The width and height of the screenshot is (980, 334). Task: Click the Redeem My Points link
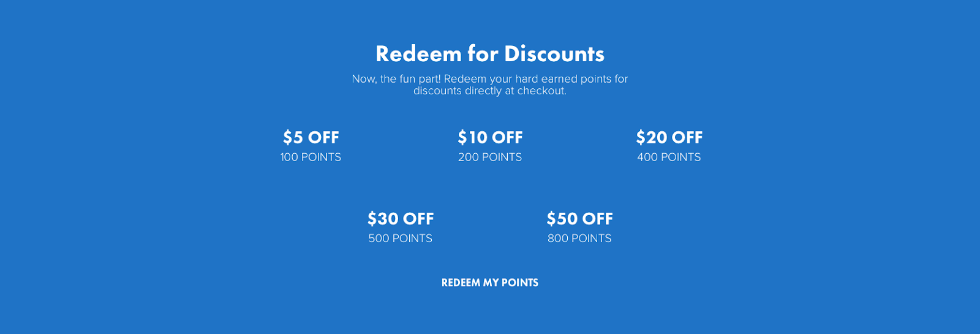click(x=489, y=283)
